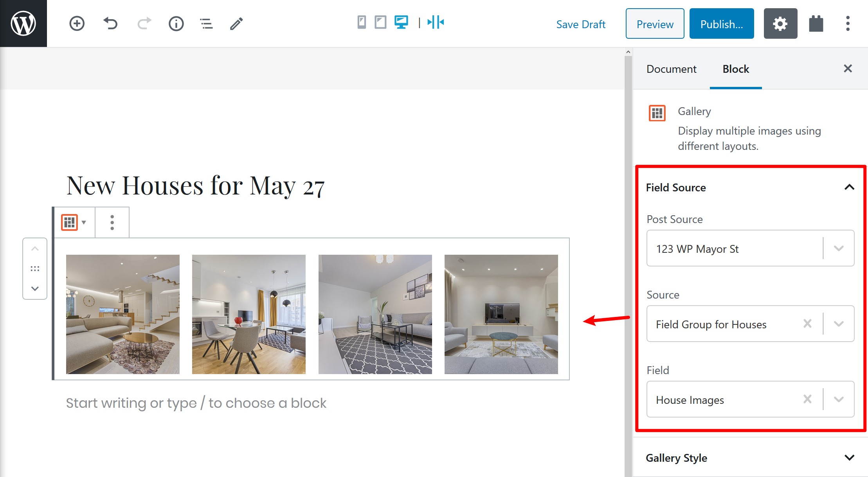Open the Post Source dropdown arrow

(839, 248)
